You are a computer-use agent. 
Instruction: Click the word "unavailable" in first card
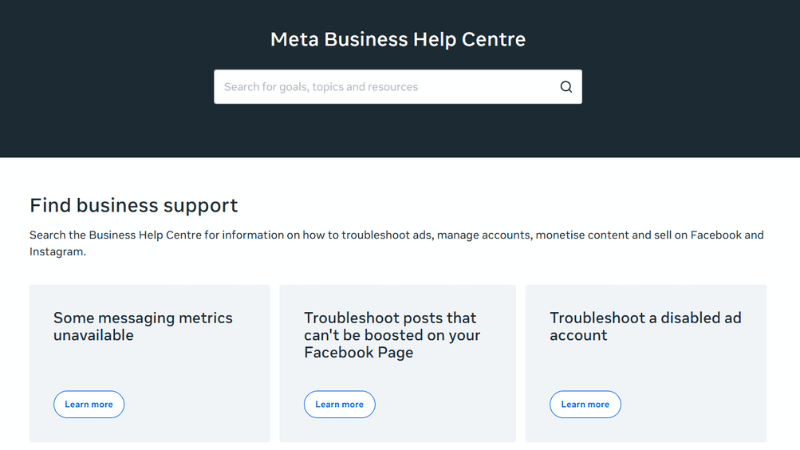click(x=93, y=336)
